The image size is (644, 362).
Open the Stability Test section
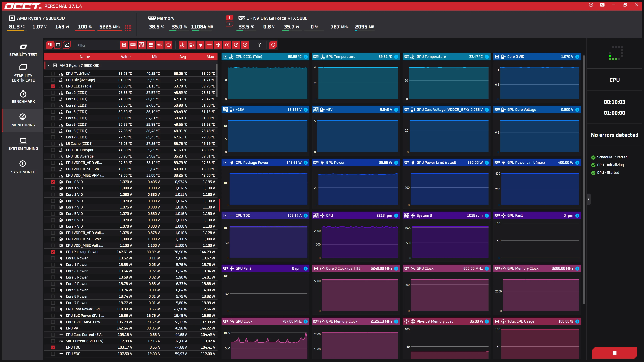click(x=23, y=50)
